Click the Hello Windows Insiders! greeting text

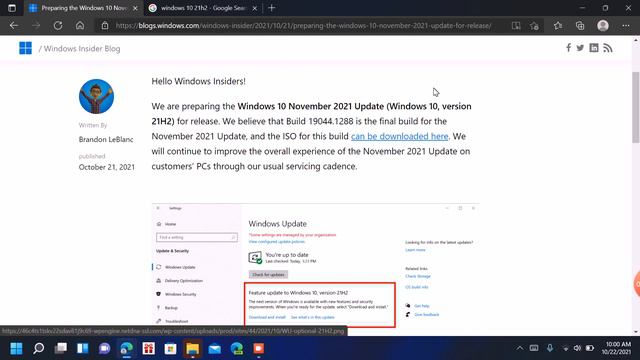[x=198, y=81]
